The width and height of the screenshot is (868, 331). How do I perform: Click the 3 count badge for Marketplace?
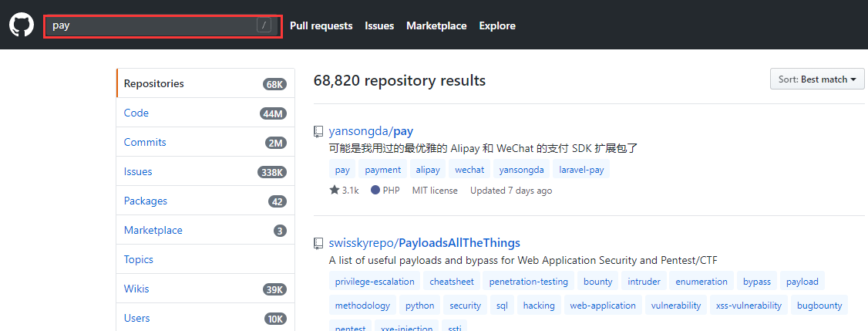coord(280,231)
